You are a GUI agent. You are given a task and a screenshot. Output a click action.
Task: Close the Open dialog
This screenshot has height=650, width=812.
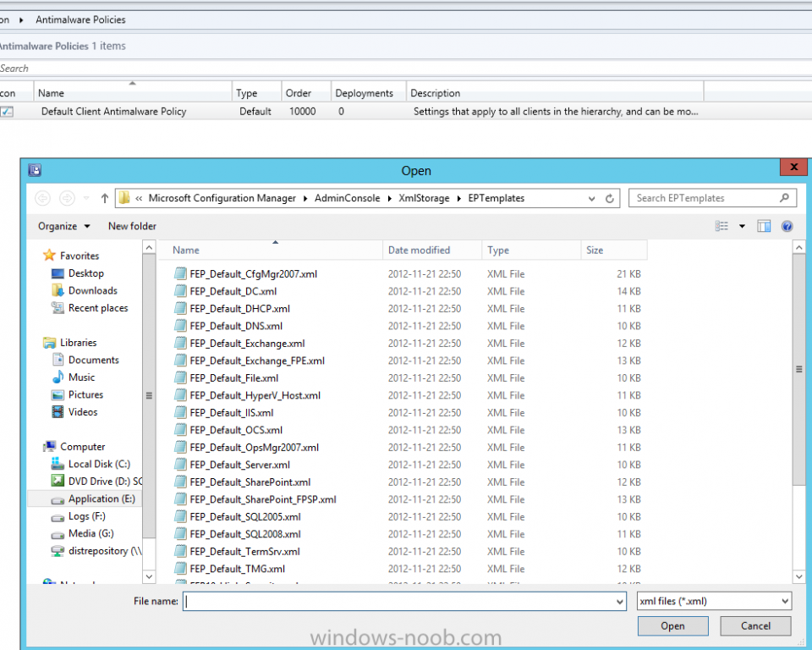click(793, 167)
